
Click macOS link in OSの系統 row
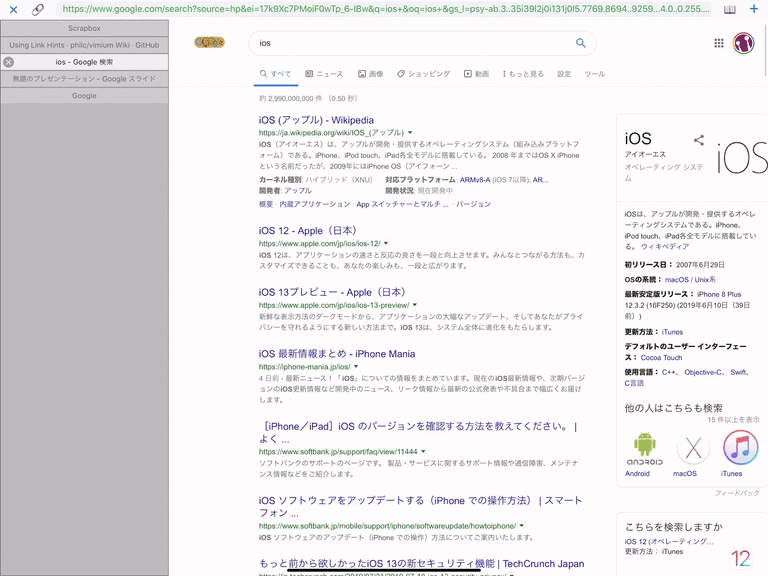click(x=677, y=280)
